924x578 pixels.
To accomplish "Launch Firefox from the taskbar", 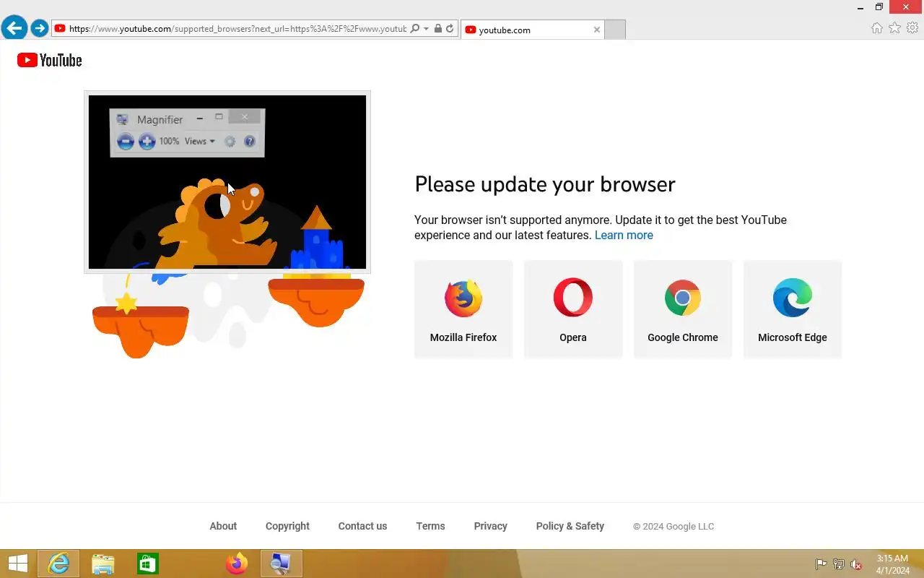I will click(x=236, y=564).
